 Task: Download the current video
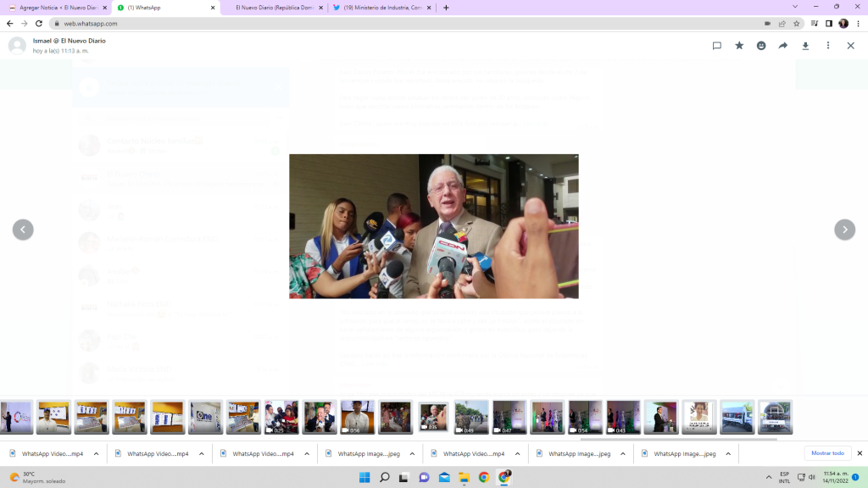[806, 46]
